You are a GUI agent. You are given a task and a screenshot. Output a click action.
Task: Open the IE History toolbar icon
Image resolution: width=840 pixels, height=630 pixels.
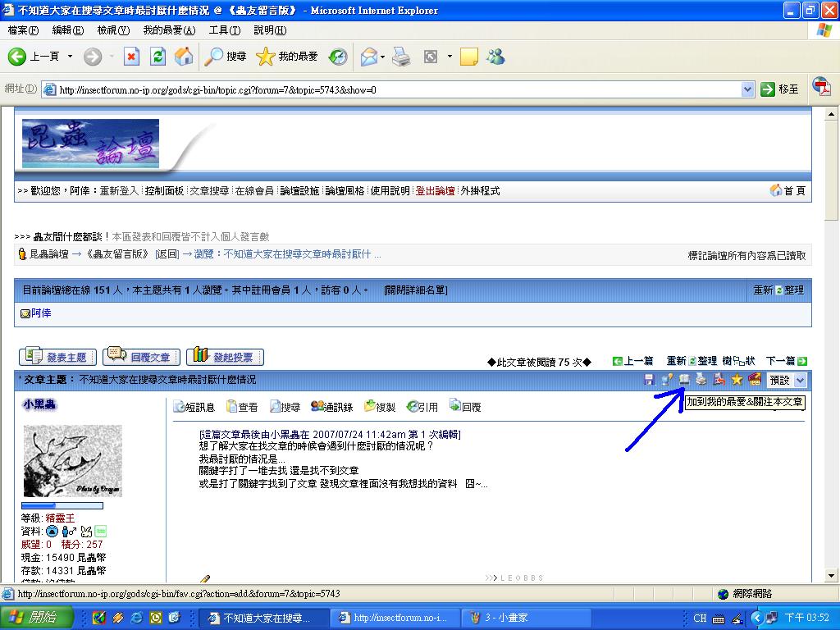[x=338, y=57]
